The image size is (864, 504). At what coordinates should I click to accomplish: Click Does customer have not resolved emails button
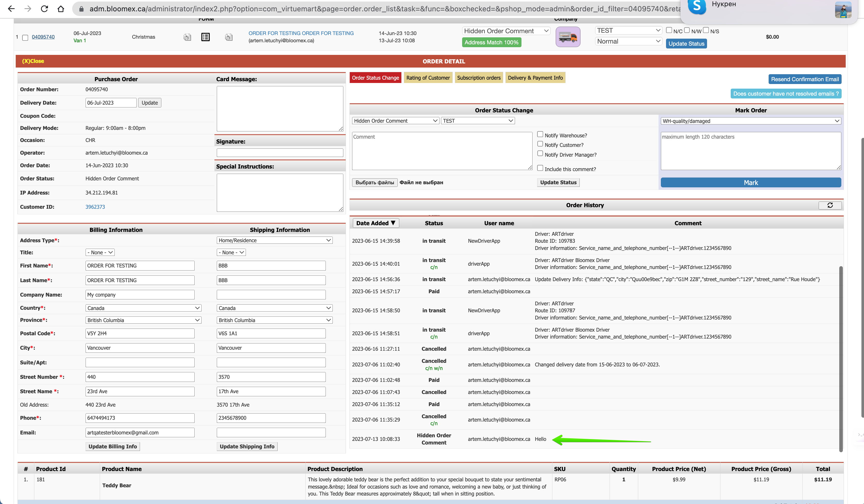pyautogui.click(x=786, y=94)
